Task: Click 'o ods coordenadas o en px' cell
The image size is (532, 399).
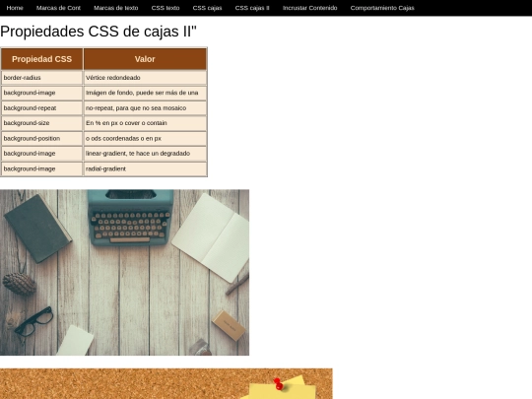Action: (145, 139)
